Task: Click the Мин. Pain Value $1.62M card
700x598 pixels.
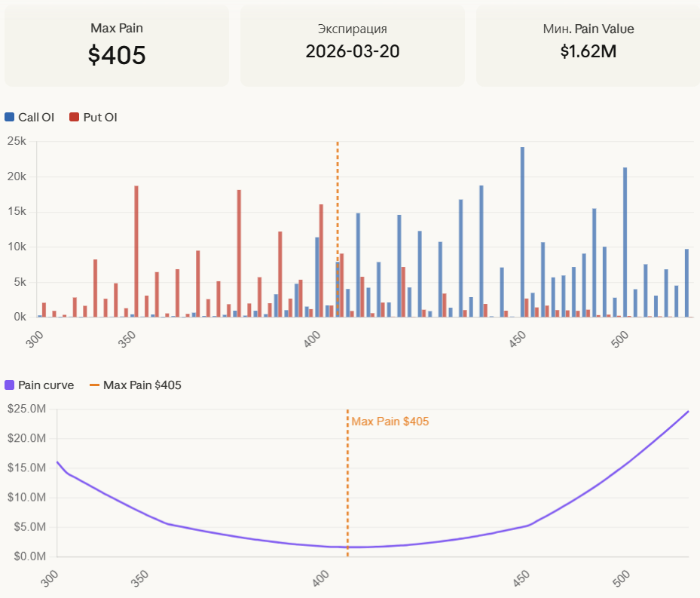Action: click(588, 45)
